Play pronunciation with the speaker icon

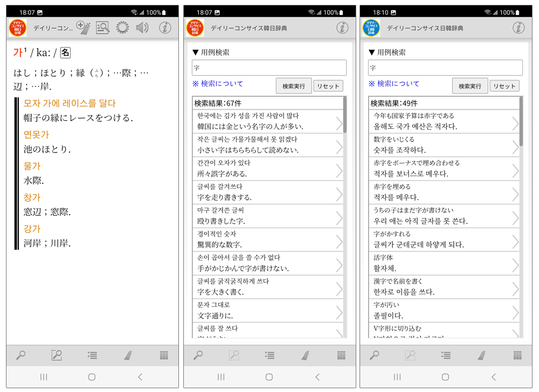point(142,28)
